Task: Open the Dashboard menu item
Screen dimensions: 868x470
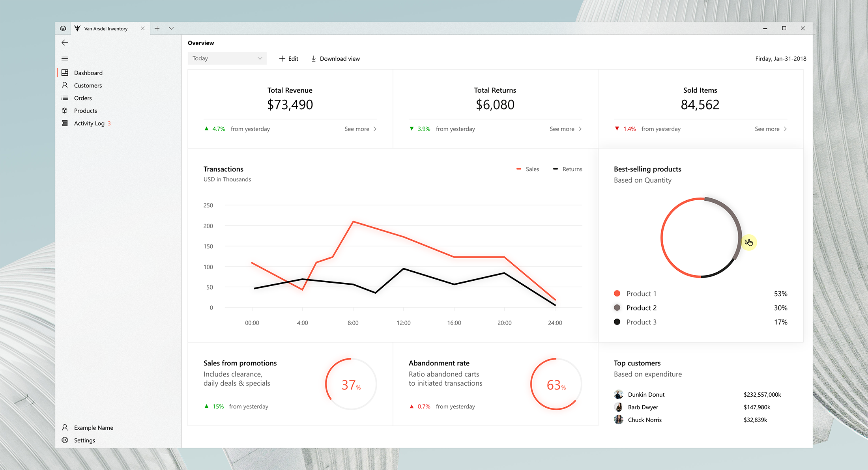Action: (118, 73)
